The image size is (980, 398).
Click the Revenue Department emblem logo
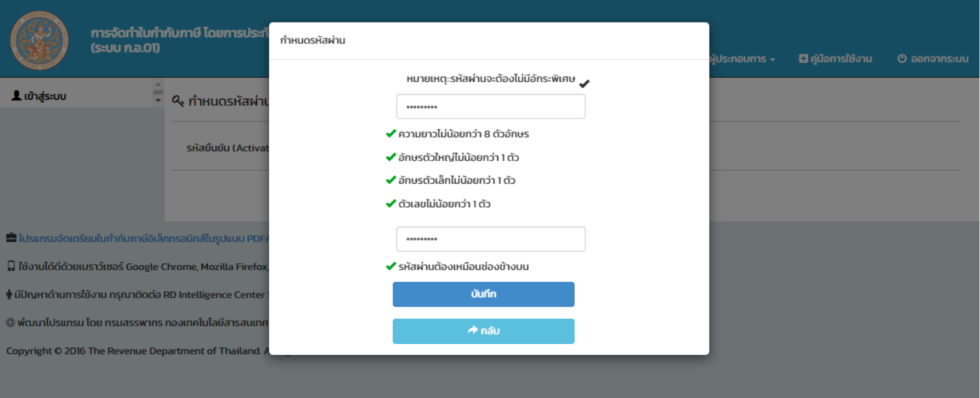tap(39, 40)
